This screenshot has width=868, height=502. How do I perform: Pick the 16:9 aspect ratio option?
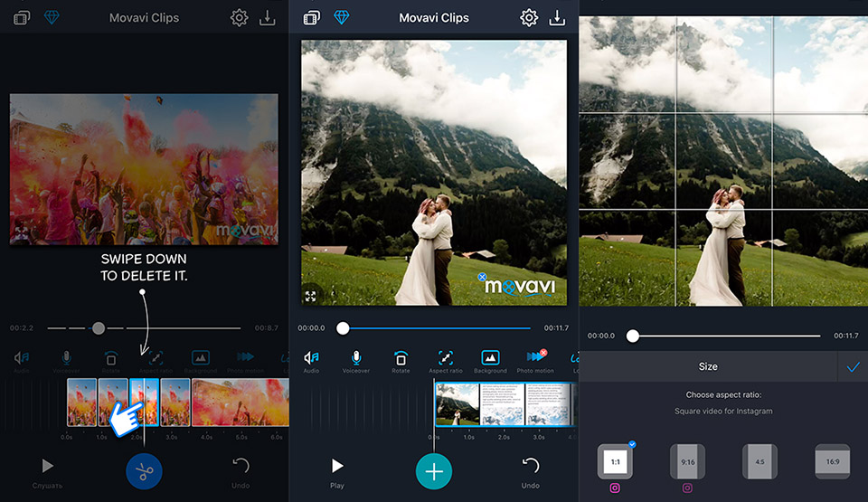(832, 461)
